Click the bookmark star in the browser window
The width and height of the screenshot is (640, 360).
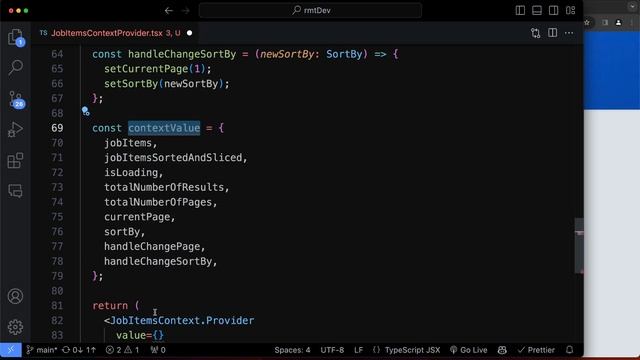point(587,23)
